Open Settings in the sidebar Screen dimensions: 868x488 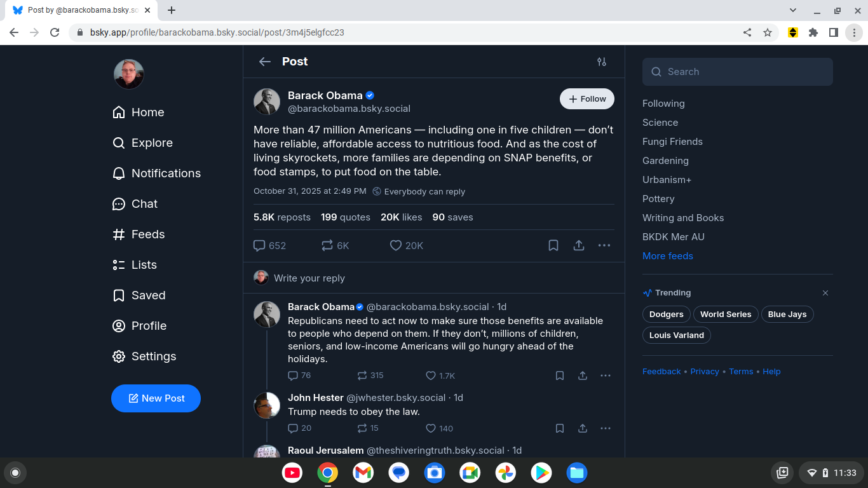point(144,356)
